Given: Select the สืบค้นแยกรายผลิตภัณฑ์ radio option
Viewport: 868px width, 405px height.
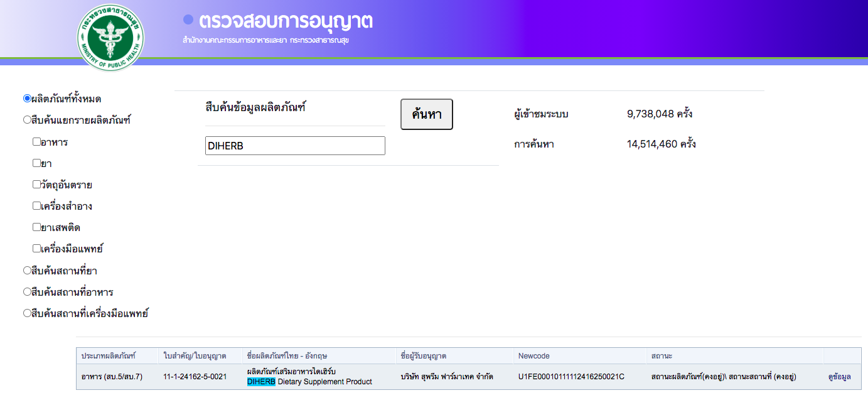Looking at the screenshot, I should [x=27, y=120].
